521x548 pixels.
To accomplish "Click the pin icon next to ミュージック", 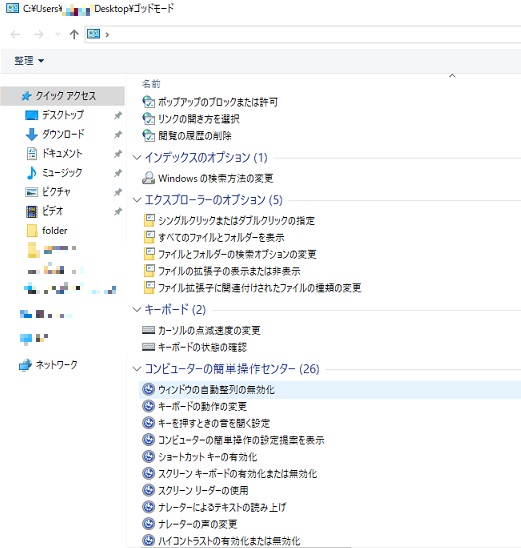I will click(118, 173).
